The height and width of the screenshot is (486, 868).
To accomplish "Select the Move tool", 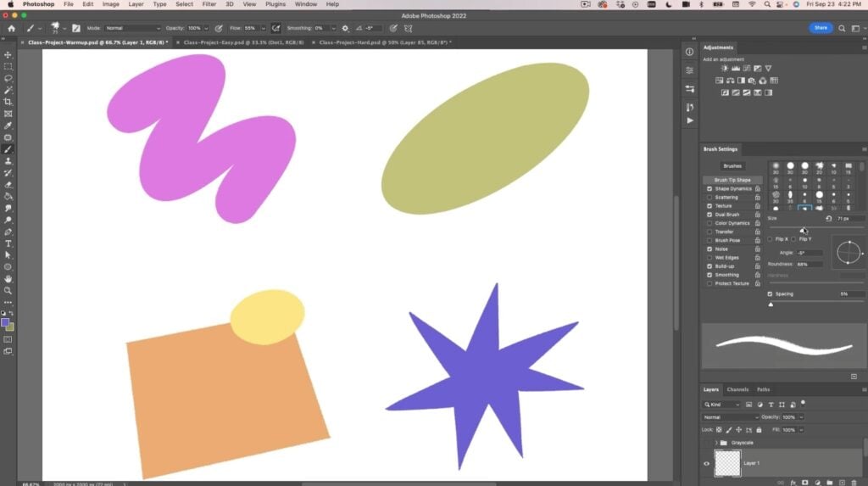I will click(x=8, y=54).
